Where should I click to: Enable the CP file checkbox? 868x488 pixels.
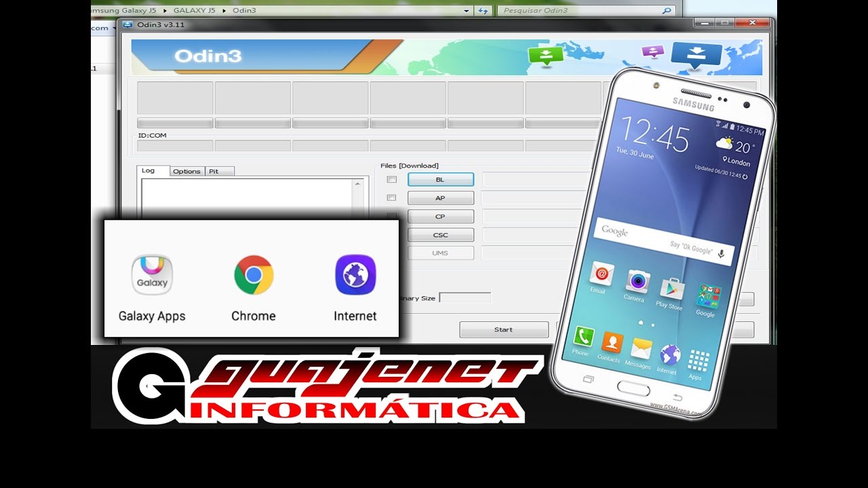point(391,216)
